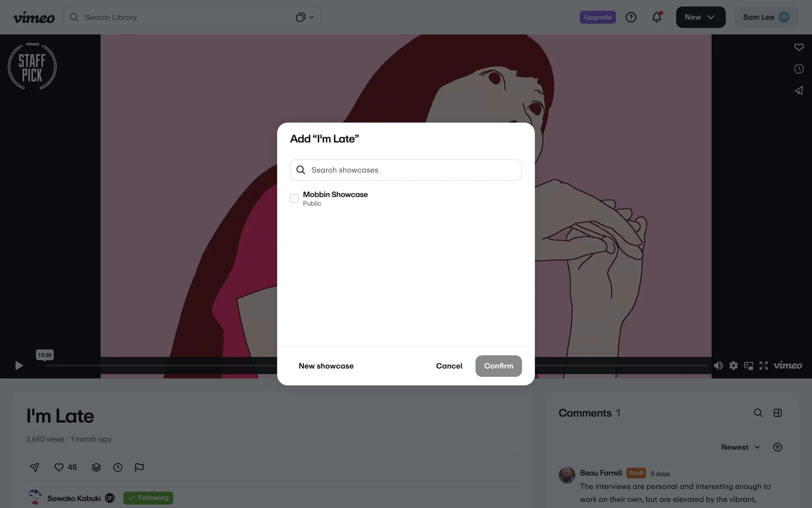
Task: Click the Watch Later clock icon on player
Action: point(798,69)
